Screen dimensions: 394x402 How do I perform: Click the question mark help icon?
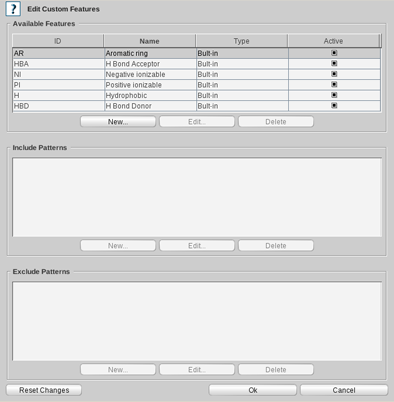pyautogui.click(x=13, y=9)
